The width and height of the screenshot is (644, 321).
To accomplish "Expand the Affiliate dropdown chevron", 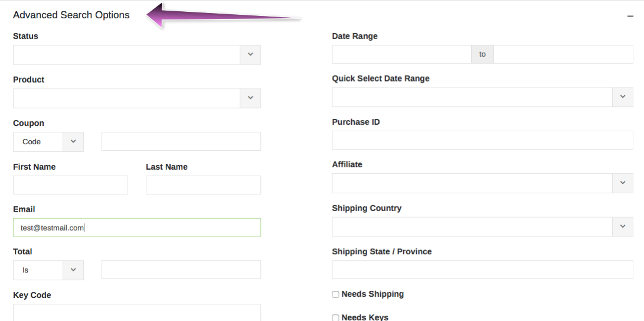I will pos(623,183).
